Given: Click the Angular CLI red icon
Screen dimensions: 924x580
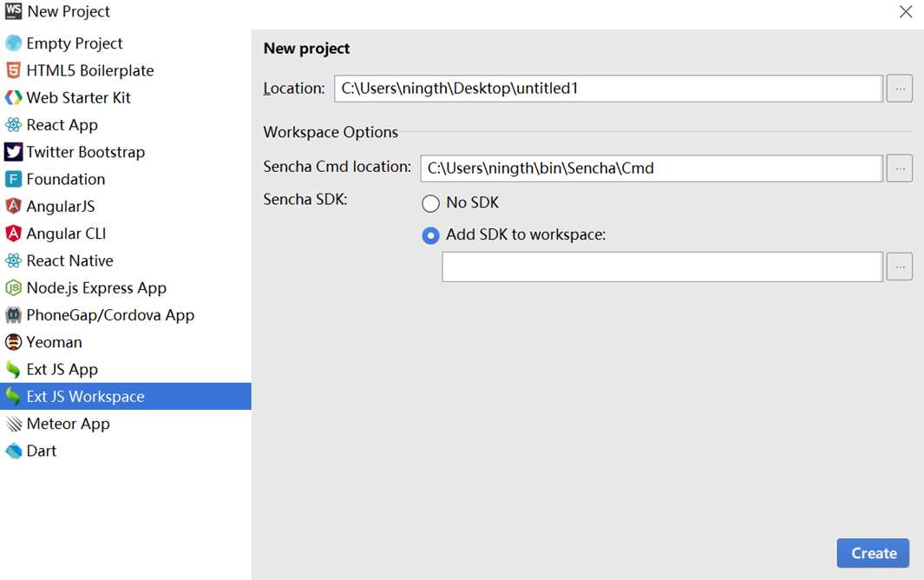Looking at the screenshot, I should [x=14, y=233].
